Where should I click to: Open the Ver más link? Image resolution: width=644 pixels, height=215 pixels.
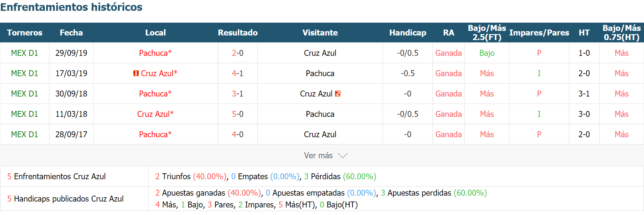coord(318,156)
